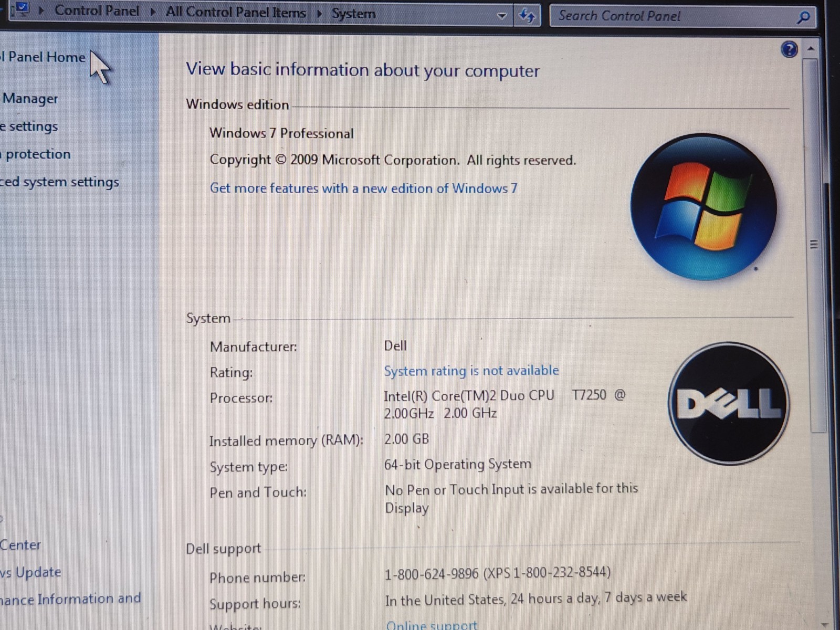
Task: Click the Dell support phone number value
Action: pos(498,573)
